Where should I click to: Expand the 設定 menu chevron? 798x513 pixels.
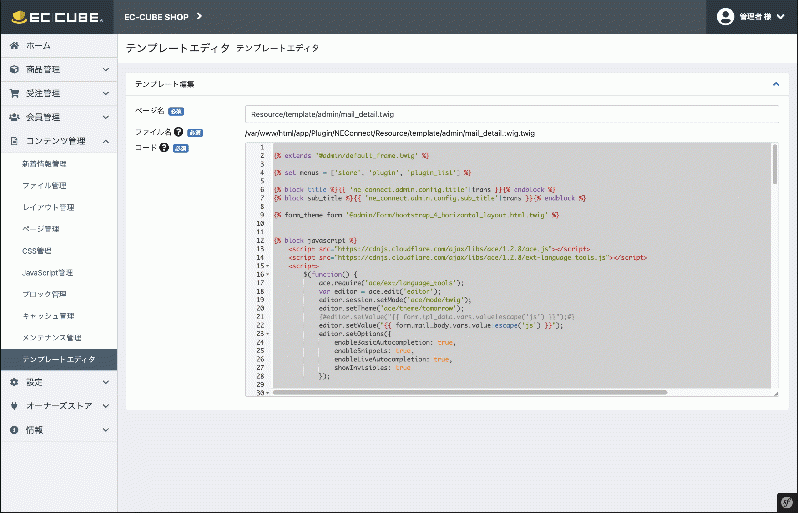(106, 382)
